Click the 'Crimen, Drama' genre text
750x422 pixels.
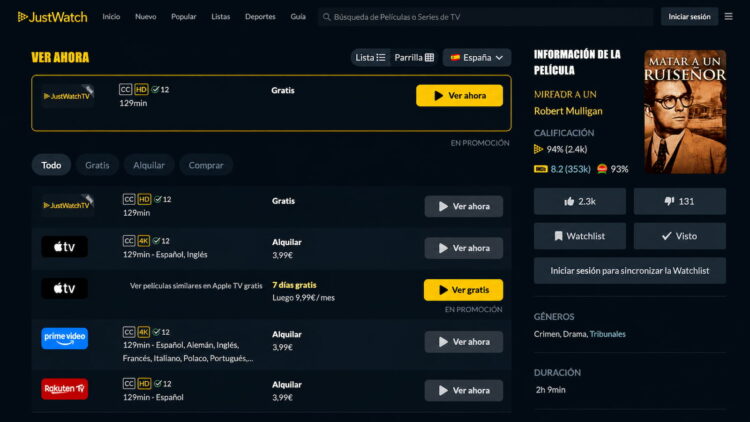click(560, 334)
